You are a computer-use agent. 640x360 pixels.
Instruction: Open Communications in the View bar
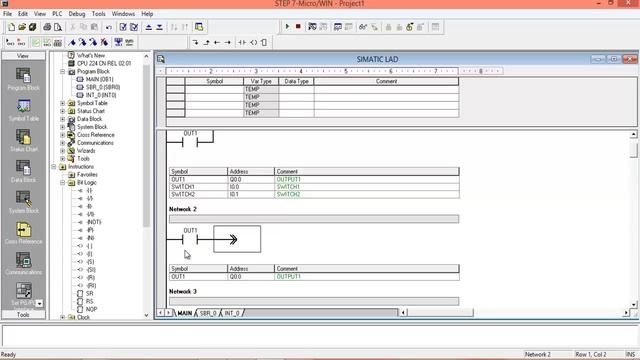point(23,264)
